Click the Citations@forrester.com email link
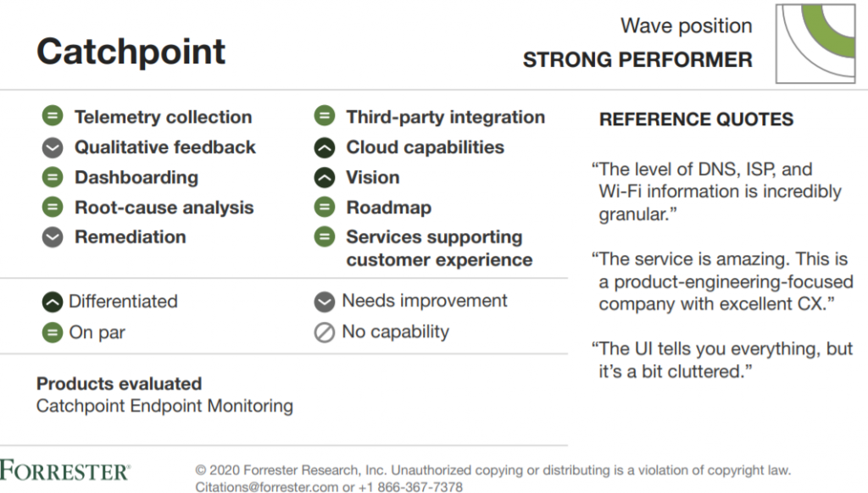Image resolution: width=868 pixels, height=493 pixels. [x=266, y=487]
